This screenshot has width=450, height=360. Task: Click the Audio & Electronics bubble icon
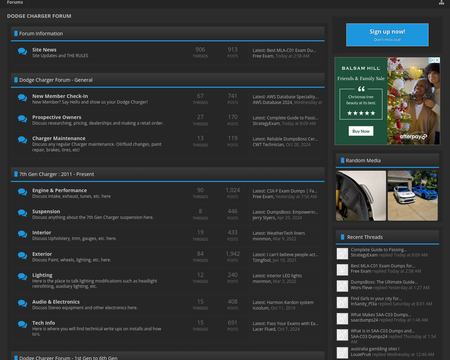(22, 304)
